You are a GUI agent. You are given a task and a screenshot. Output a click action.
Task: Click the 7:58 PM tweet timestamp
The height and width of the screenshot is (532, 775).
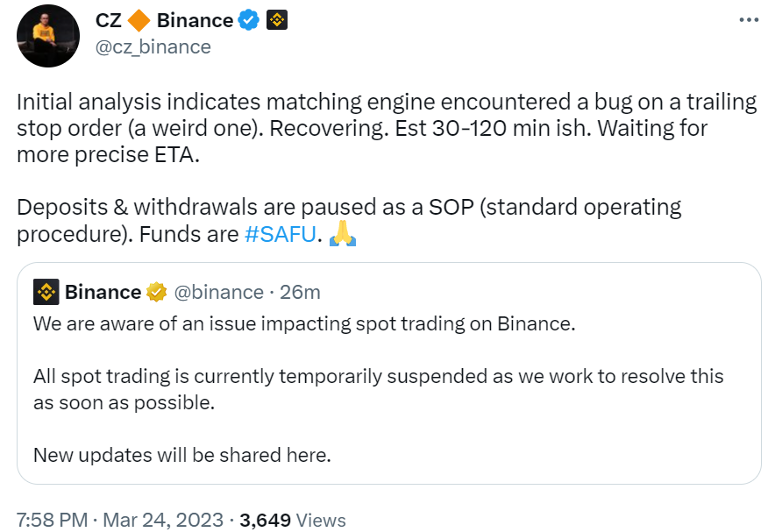pos(52,520)
